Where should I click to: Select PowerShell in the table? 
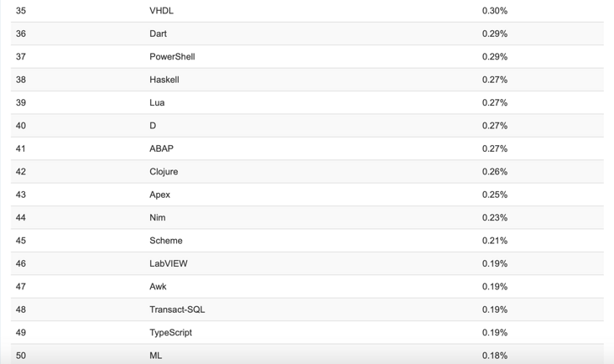click(x=172, y=57)
